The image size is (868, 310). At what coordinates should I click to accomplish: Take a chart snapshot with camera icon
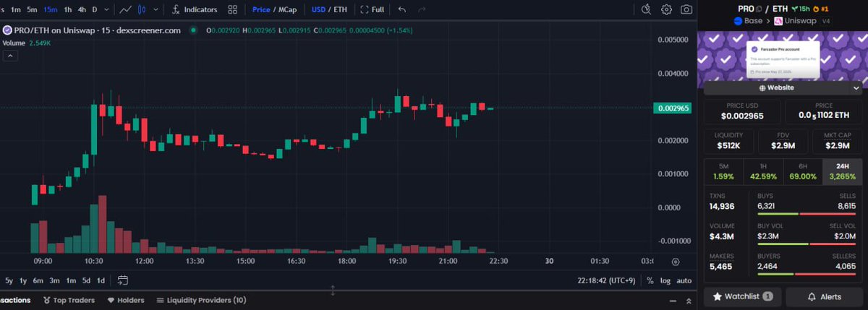point(686,9)
